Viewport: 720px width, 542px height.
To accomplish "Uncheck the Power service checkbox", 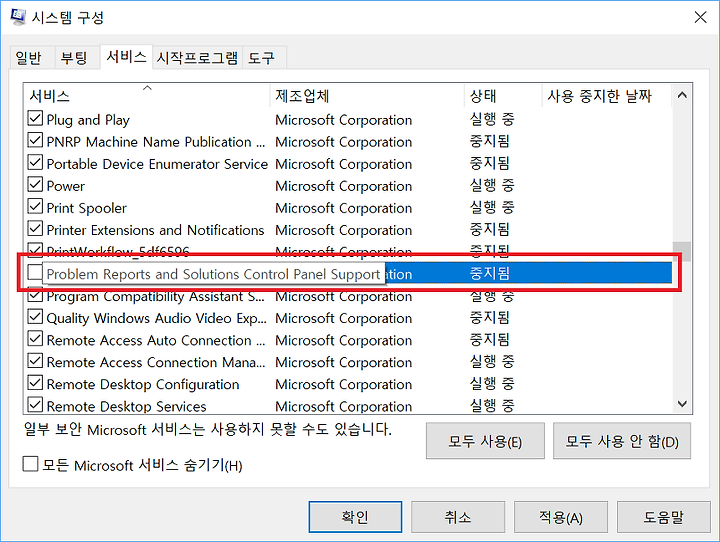I will pos(35,185).
